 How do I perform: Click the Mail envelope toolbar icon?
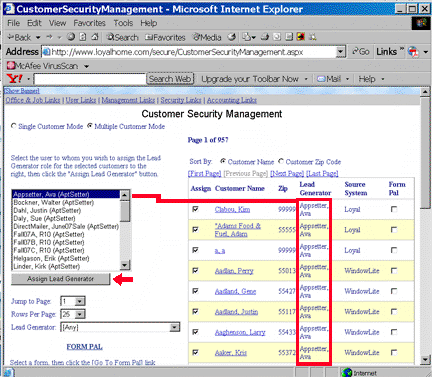tap(247, 37)
